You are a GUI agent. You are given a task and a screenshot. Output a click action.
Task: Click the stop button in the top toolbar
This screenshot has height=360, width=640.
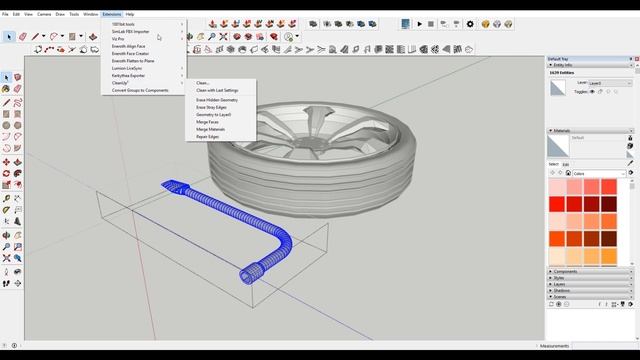431,24
